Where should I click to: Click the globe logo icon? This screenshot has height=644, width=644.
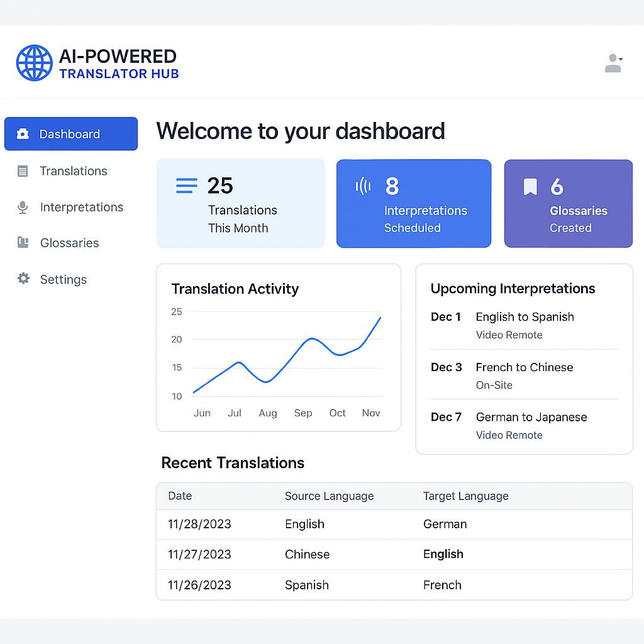click(x=35, y=63)
